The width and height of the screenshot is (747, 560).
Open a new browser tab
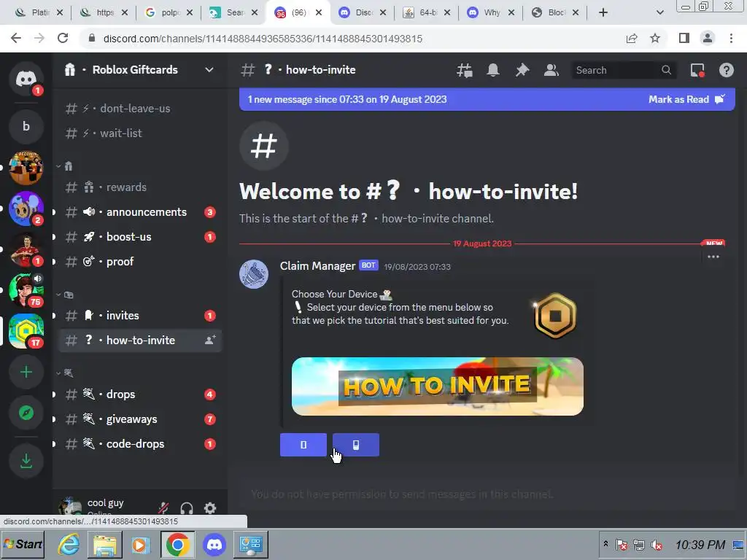(x=603, y=13)
